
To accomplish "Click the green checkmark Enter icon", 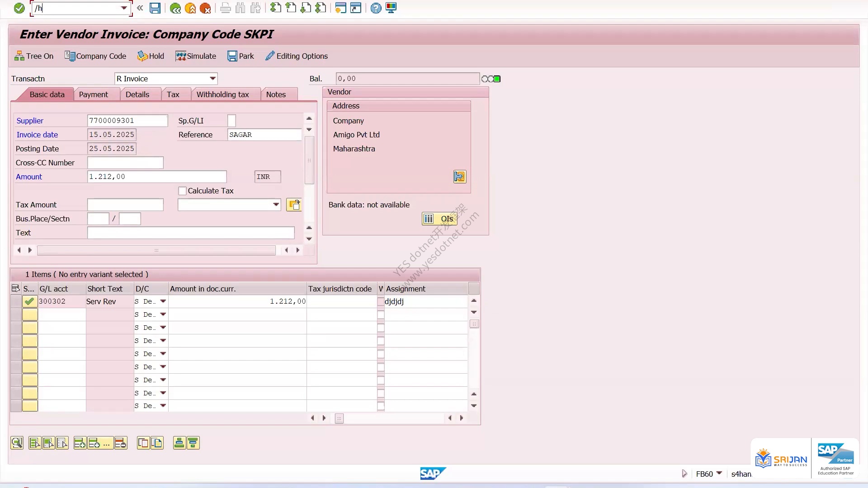I will coord(19,8).
